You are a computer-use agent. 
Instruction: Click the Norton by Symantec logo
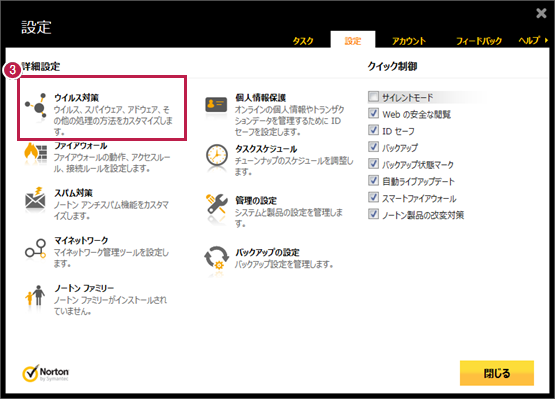tap(46, 374)
